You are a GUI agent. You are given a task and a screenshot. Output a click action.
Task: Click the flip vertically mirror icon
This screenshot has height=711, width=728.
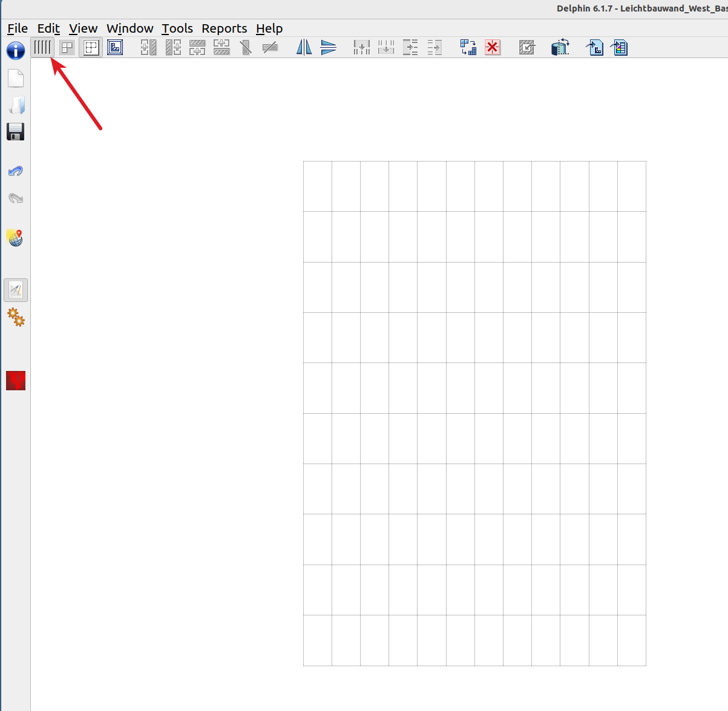coord(328,47)
